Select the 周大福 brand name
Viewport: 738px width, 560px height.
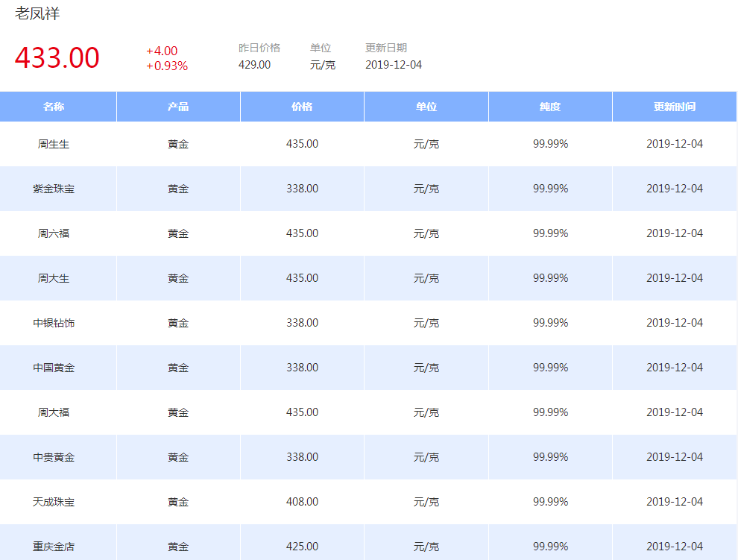tap(54, 412)
